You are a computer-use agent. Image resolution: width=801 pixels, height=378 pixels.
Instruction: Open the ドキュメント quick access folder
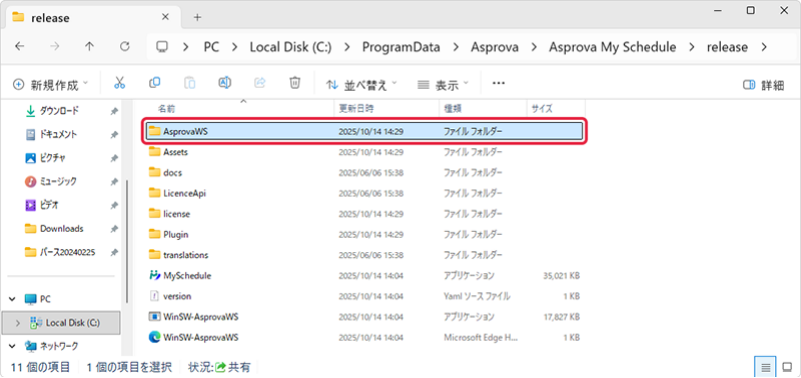coord(59,134)
